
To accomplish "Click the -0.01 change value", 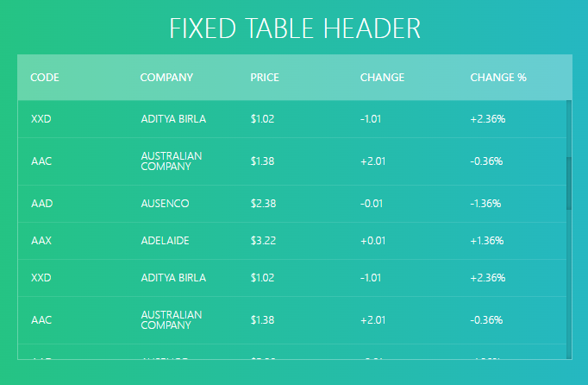I will 372,204.
